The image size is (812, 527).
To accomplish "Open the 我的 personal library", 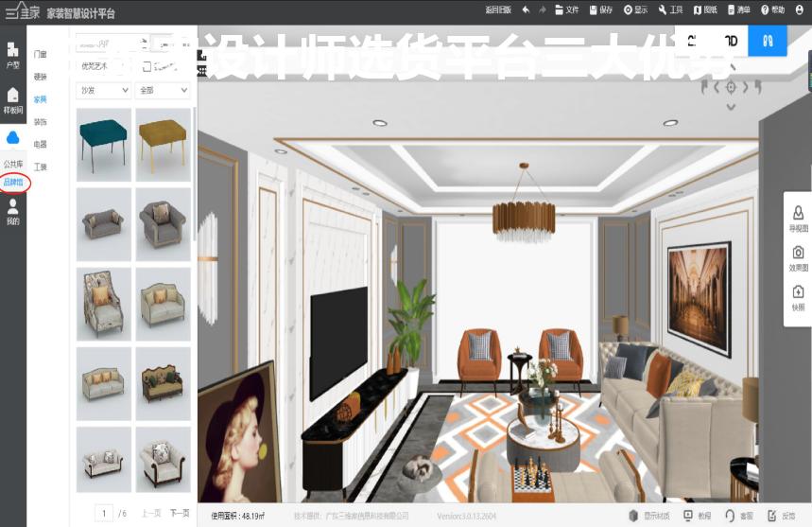I will [x=13, y=211].
